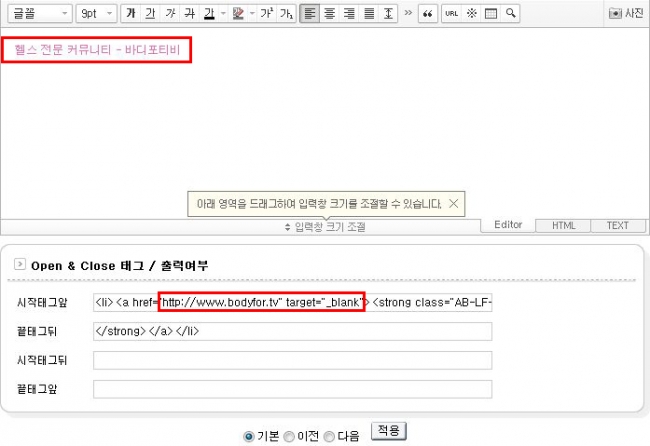The height and width of the screenshot is (446, 650).
Task: Center align the text
Action: point(328,14)
